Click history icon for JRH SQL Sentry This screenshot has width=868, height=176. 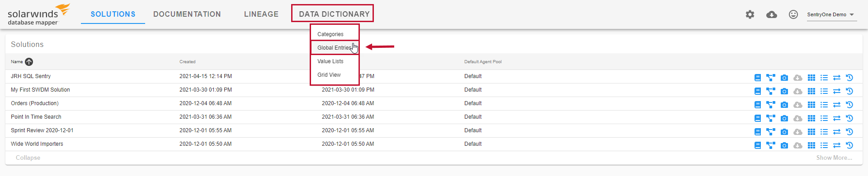click(849, 78)
